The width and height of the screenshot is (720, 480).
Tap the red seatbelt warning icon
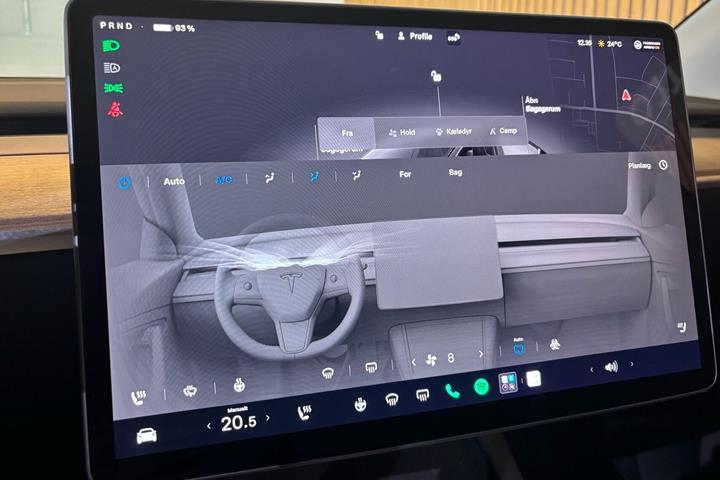click(x=115, y=110)
